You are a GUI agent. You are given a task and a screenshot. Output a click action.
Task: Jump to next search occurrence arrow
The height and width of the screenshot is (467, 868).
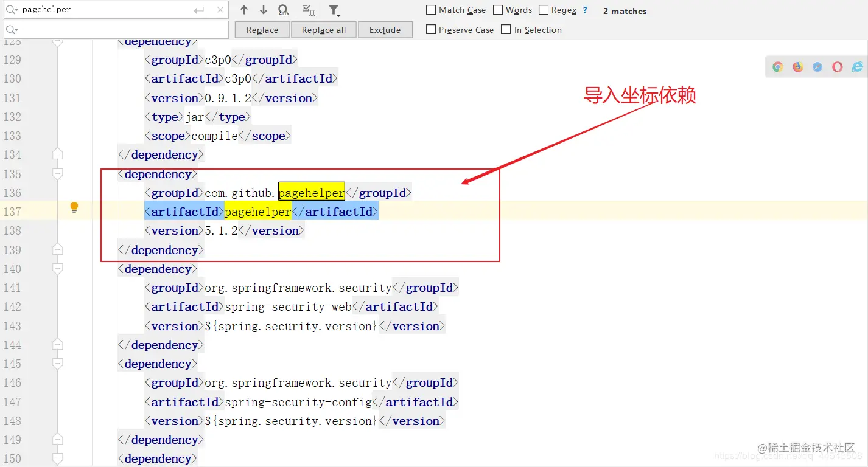click(x=264, y=10)
